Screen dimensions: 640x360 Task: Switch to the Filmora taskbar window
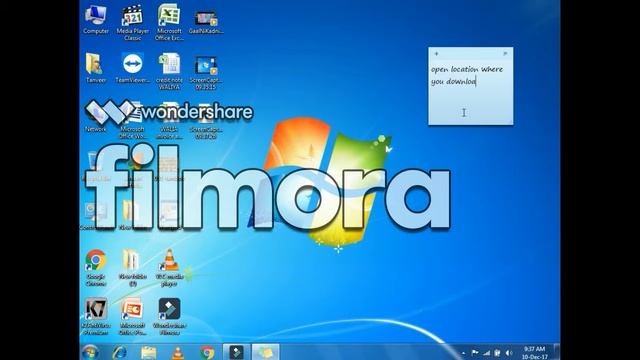[x=236, y=352]
